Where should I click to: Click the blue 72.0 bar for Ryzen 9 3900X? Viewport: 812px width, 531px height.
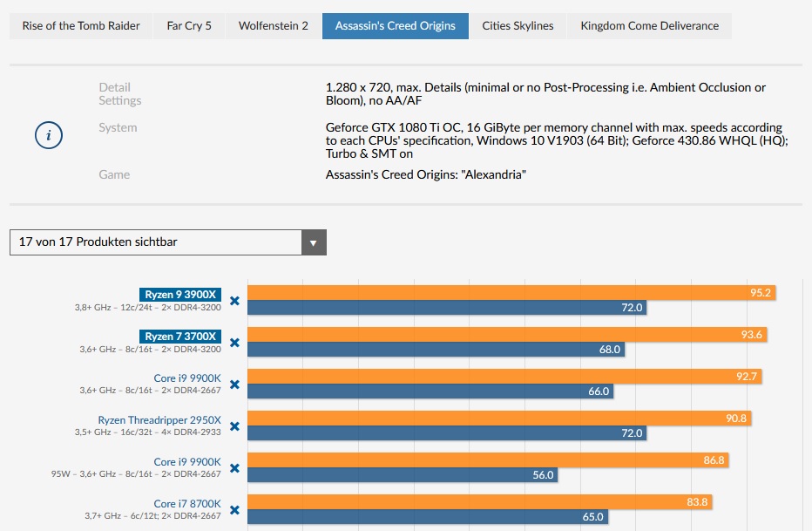447,308
